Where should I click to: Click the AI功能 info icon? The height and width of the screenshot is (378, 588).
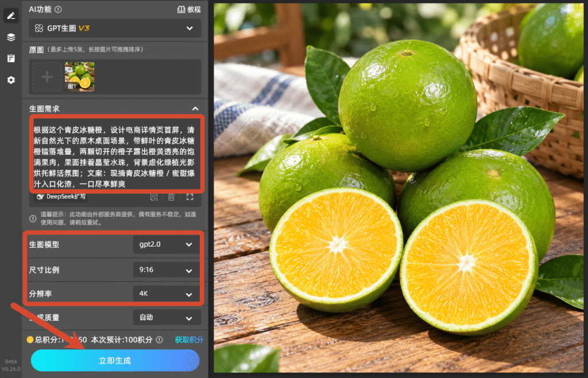[x=58, y=9]
